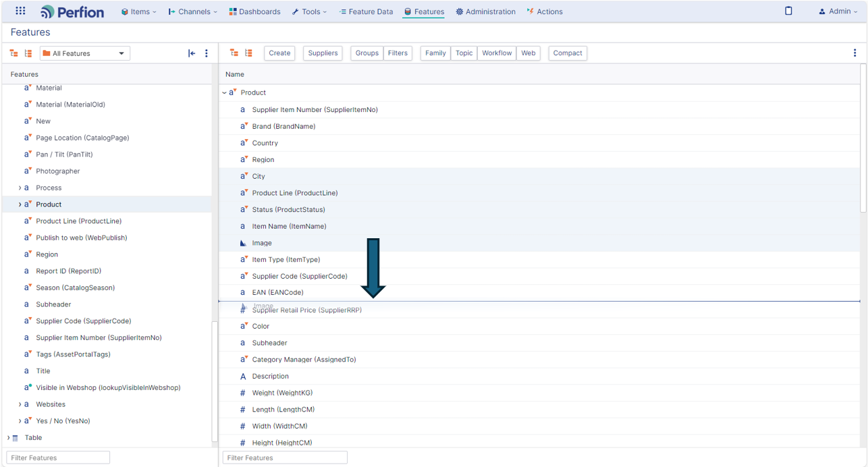Toggle the Family view button
This screenshot has height=467, width=868.
(x=435, y=53)
